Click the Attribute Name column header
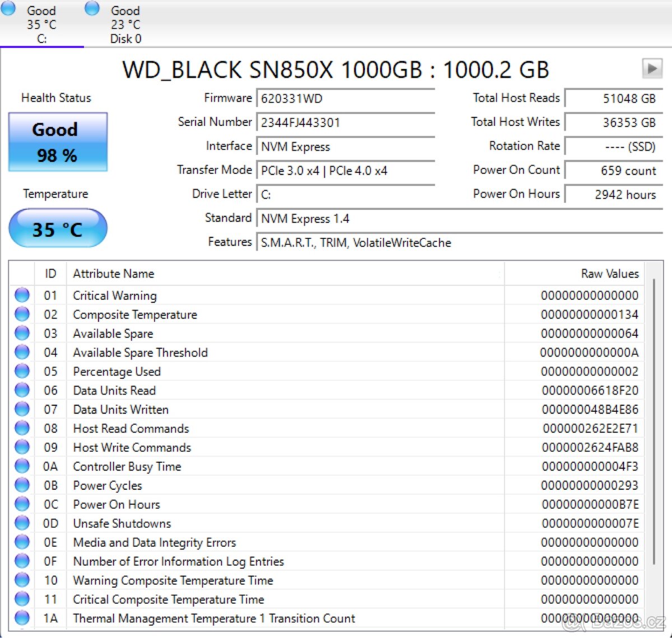The height and width of the screenshot is (638, 672). 114,274
